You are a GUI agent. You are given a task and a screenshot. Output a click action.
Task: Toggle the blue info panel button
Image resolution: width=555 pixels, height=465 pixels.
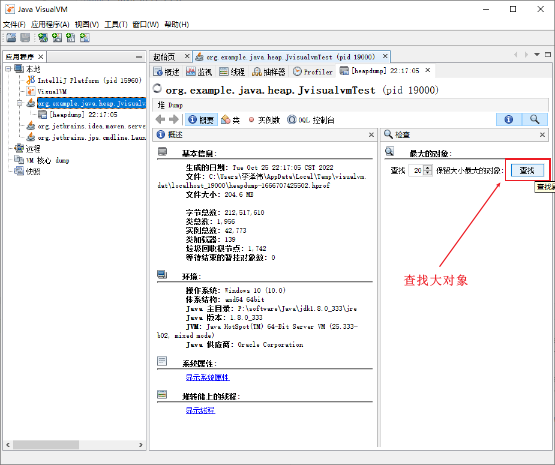click(x=509, y=120)
